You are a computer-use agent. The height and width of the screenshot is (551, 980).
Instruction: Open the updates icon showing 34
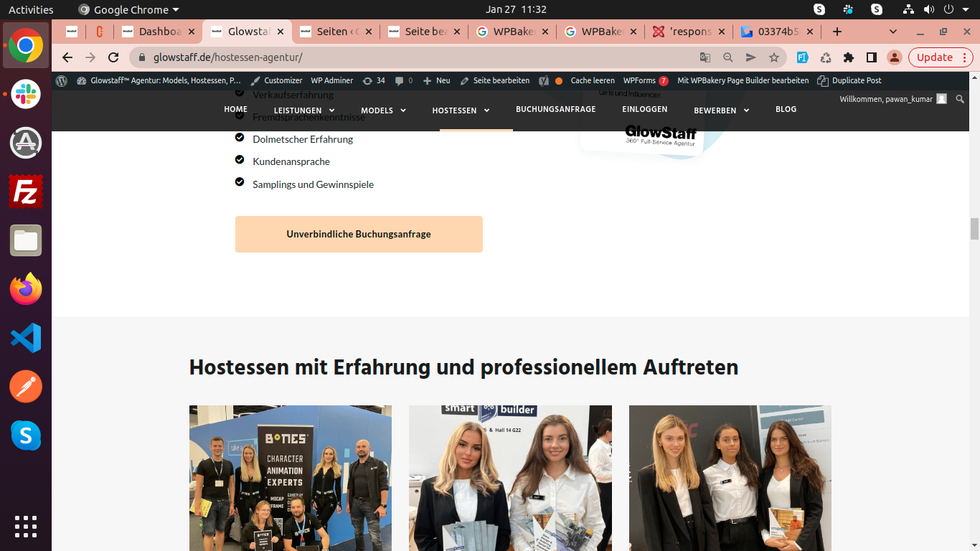[x=374, y=81]
